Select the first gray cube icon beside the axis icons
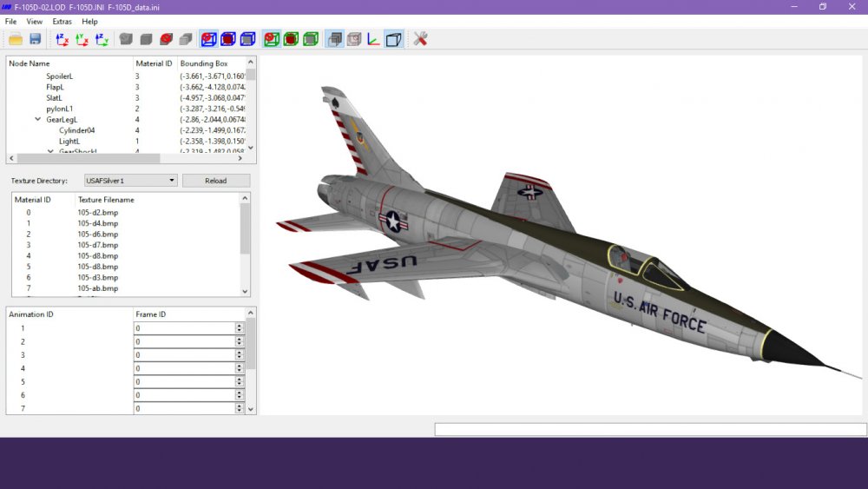This screenshot has height=489, width=868. pyautogui.click(x=126, y=39)
